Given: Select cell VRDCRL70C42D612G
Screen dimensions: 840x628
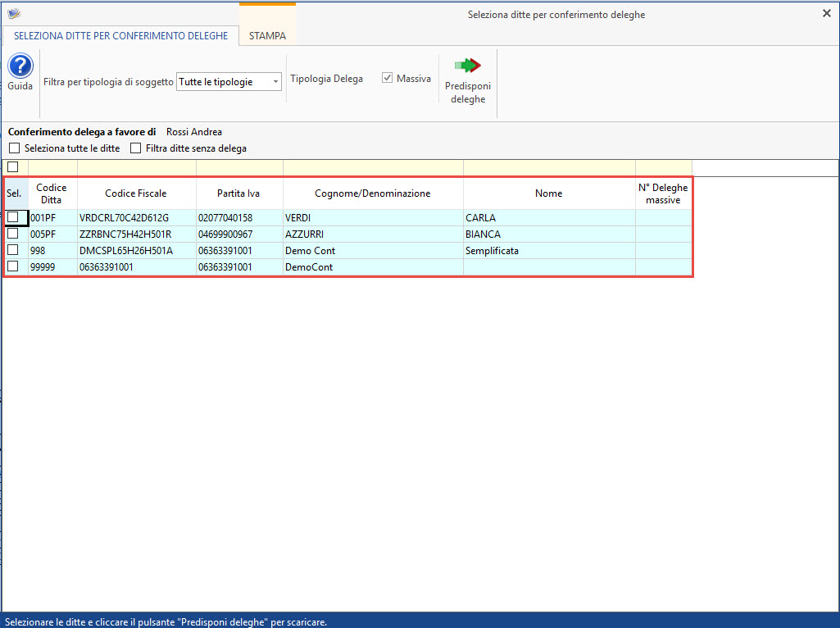Looking at the screenshot, I should click(137, 217).
